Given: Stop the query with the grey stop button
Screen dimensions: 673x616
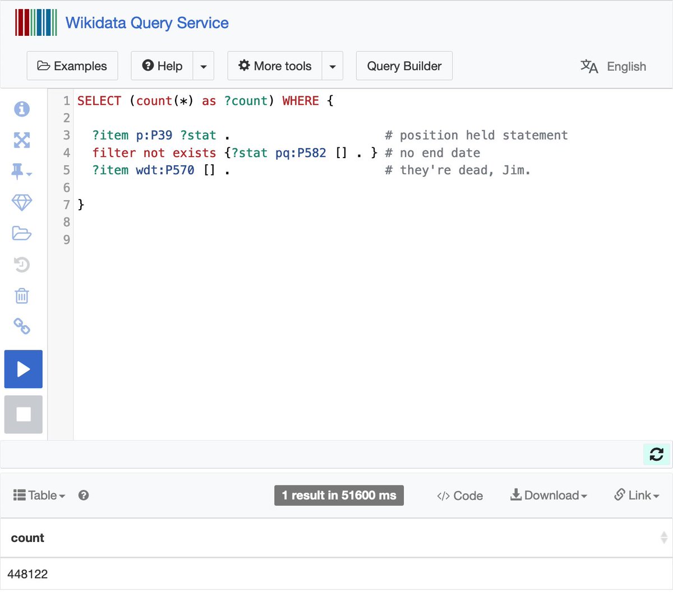Looking at the screenshot, I should tap(24, 414).
